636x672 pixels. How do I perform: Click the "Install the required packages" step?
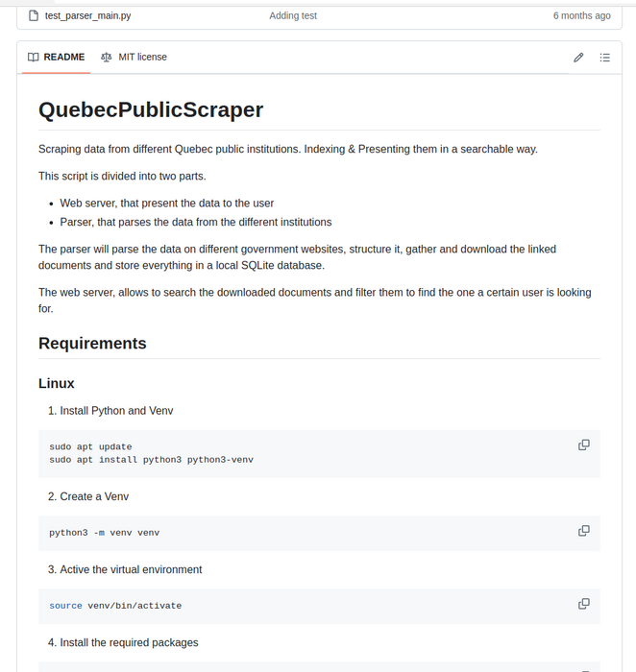click(x=129, y=642)
